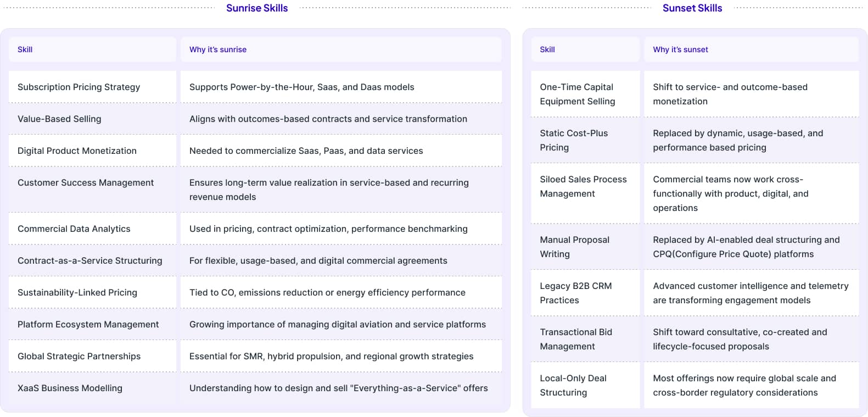The width and height of the screenshot is (868, 417).
Task: Select 'Siloed Sales Process Management' cell
Action: pos(585,193)
